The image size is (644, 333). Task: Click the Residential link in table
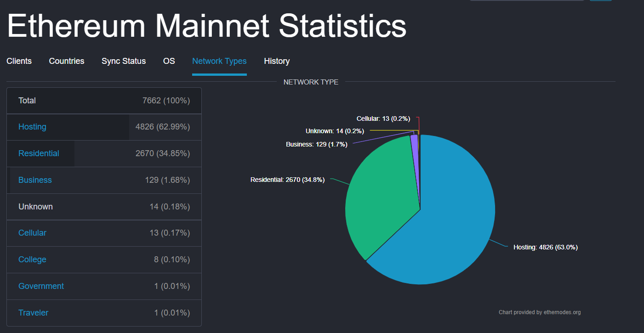(39, 153)
